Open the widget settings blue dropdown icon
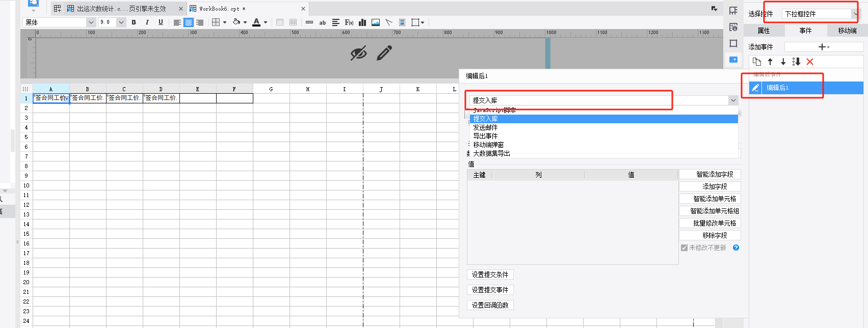 [733, 60]
